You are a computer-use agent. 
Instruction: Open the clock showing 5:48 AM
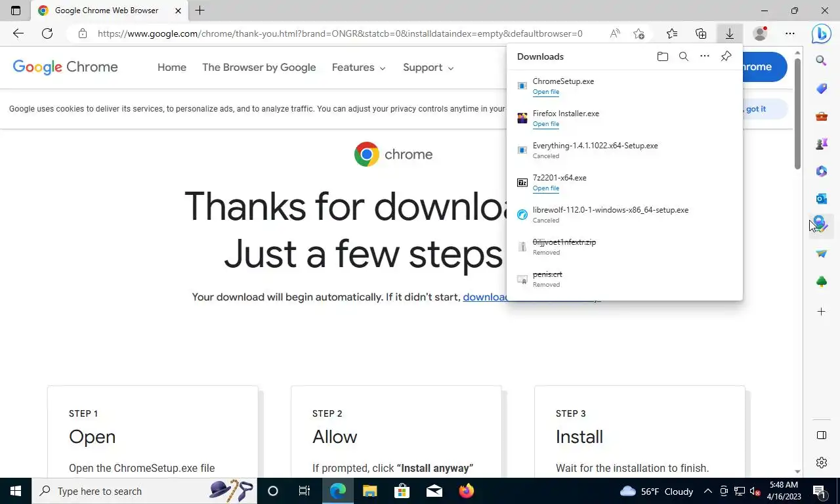point(784,491)
